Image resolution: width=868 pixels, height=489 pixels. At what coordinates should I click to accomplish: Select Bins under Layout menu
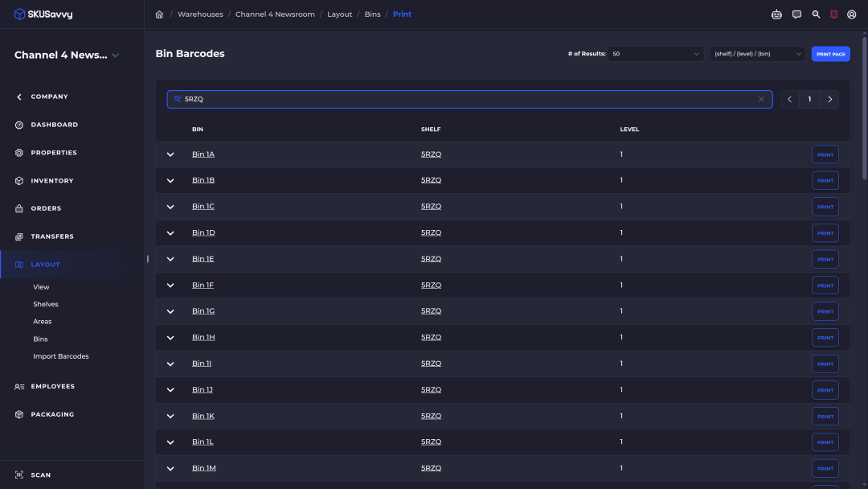[40, 339]
